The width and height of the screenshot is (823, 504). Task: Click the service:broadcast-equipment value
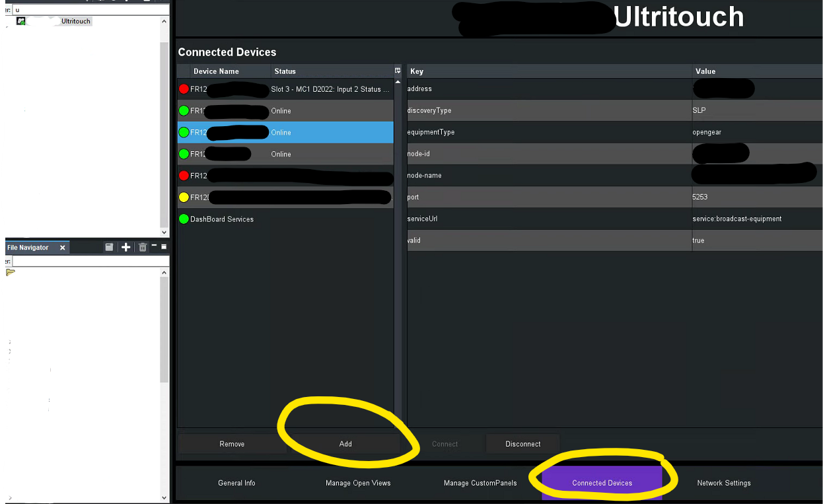[x=758, y=219]
